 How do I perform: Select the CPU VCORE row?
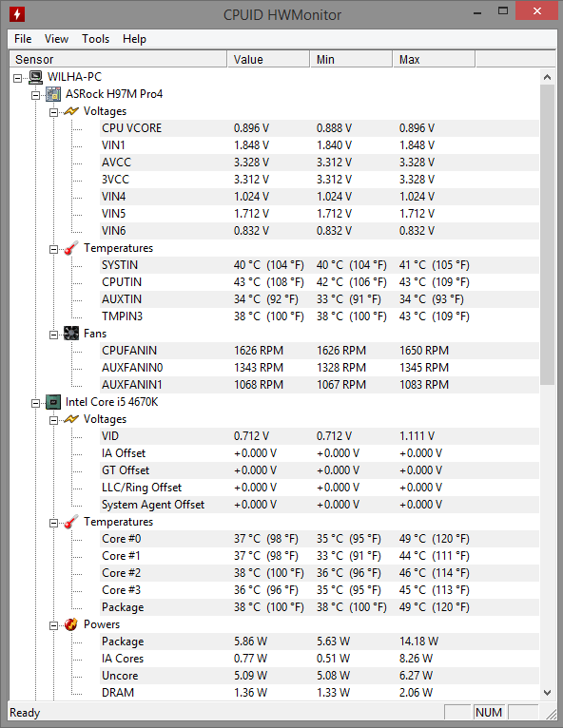(x=320, y=128)
